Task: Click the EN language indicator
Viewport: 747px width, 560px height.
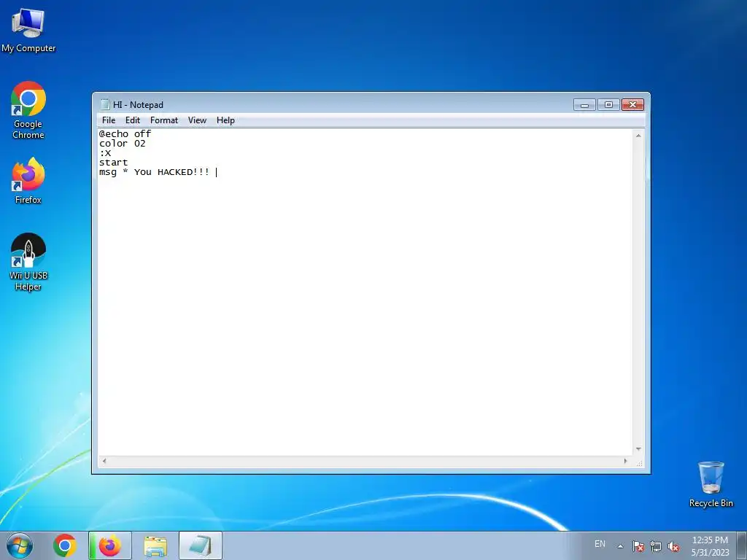Action: (x=600, y=544)
